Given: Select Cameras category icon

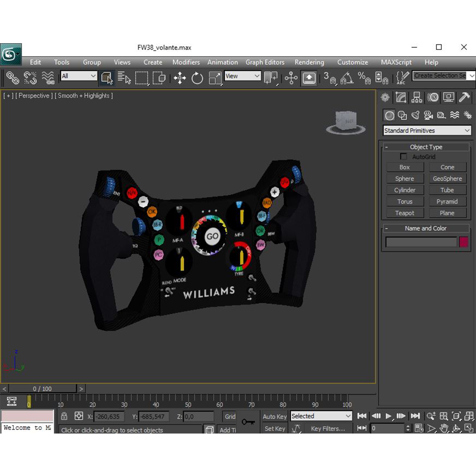Looking at the screenshot, I should (x=428, y=115).
